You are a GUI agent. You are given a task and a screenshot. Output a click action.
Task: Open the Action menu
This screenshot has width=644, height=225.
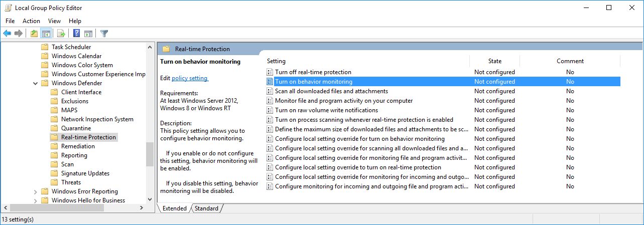click(31, 21)
